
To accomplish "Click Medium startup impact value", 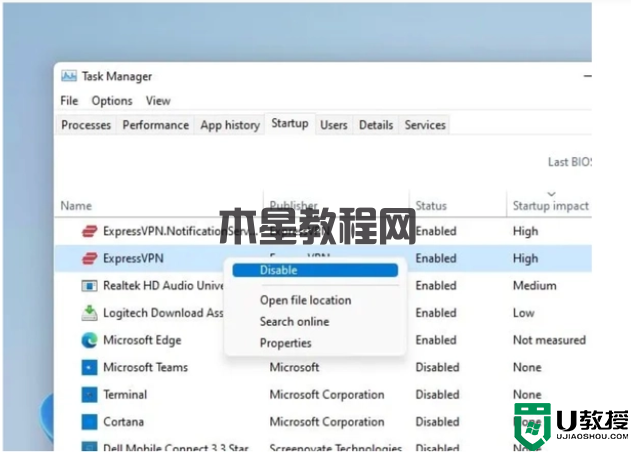I will [x=535, y=286].
